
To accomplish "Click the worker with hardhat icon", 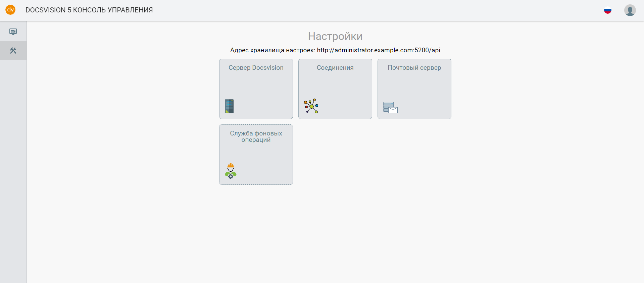I will point(231,171).
